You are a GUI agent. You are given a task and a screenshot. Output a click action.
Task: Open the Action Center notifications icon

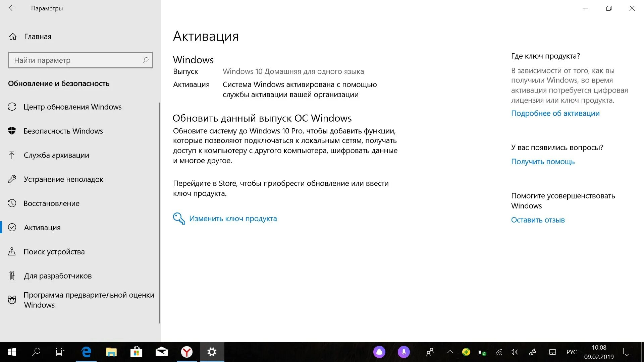627,352
